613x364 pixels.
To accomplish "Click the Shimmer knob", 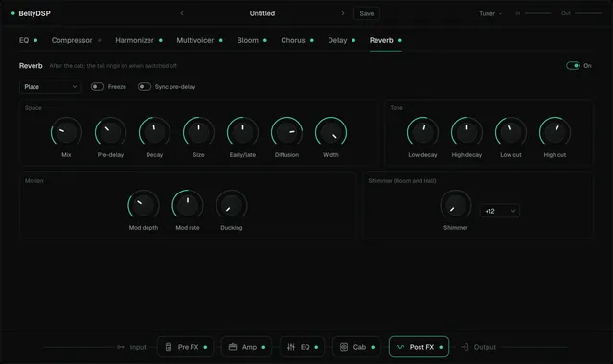I will [x=456, y=205].
